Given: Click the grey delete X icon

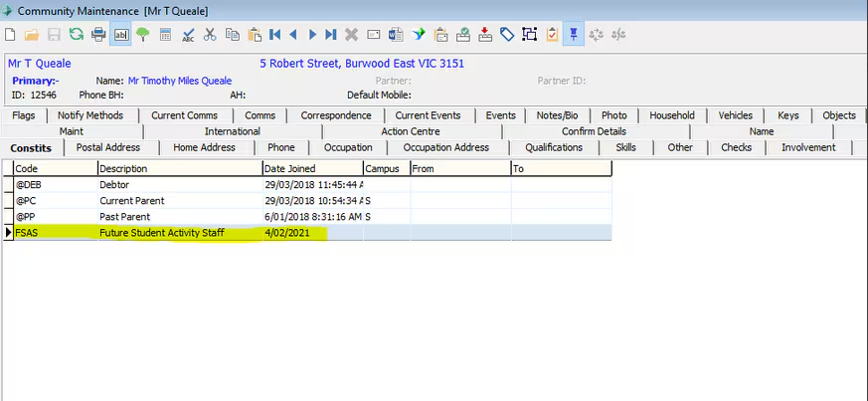Looking at the screenshot, I should pyautogui.click(x=351, y=35).
